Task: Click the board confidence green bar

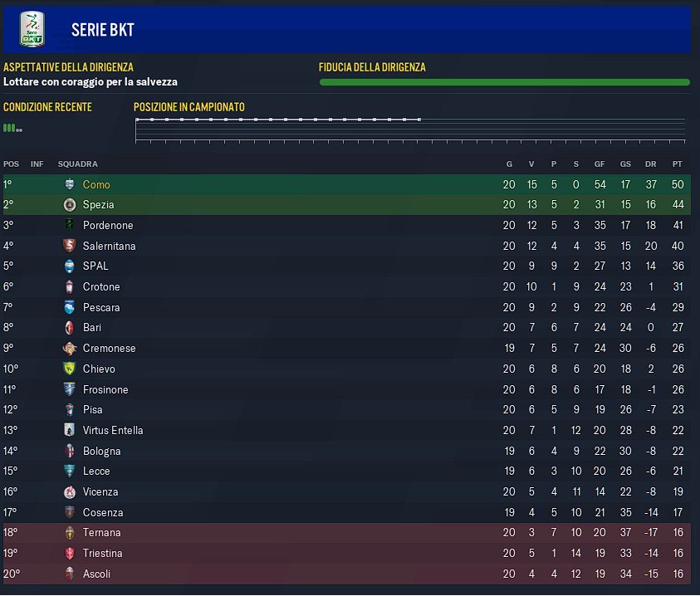Action: coord(505,82)
